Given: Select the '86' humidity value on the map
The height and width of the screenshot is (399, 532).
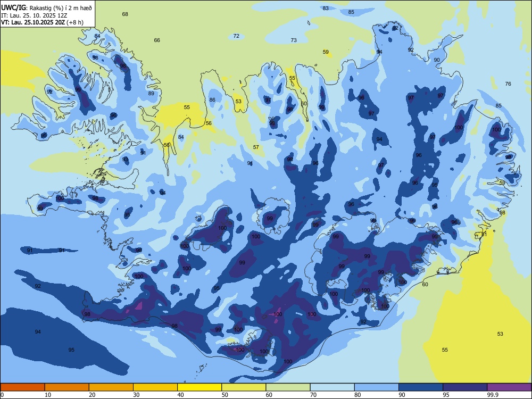Looking at the screenshot, I should point(212,100).
